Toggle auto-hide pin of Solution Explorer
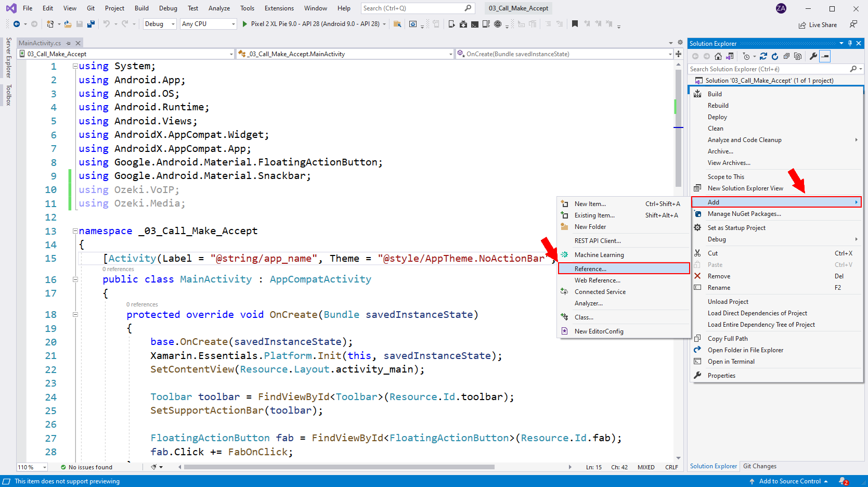868x487 pixels. tap(850, 43)
